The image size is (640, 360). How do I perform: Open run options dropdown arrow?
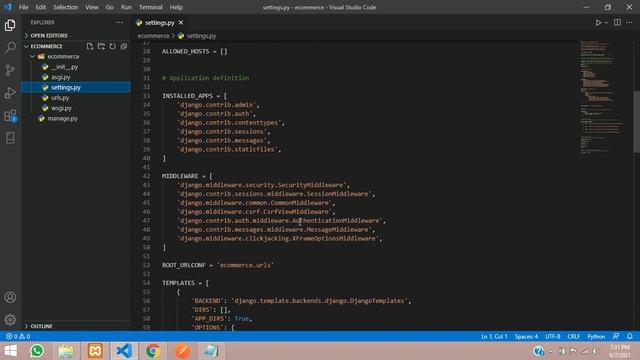pyautogui.click(x=606, y=23)
